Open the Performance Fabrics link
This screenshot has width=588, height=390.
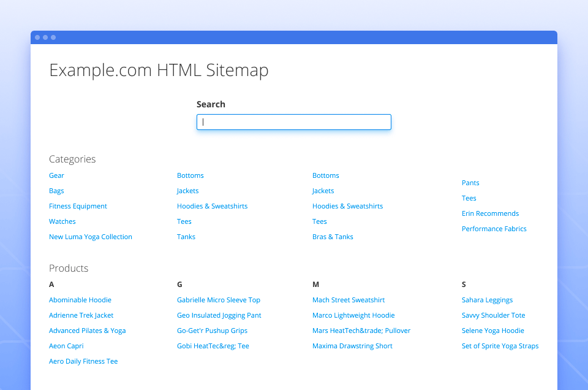pos(494,229)
